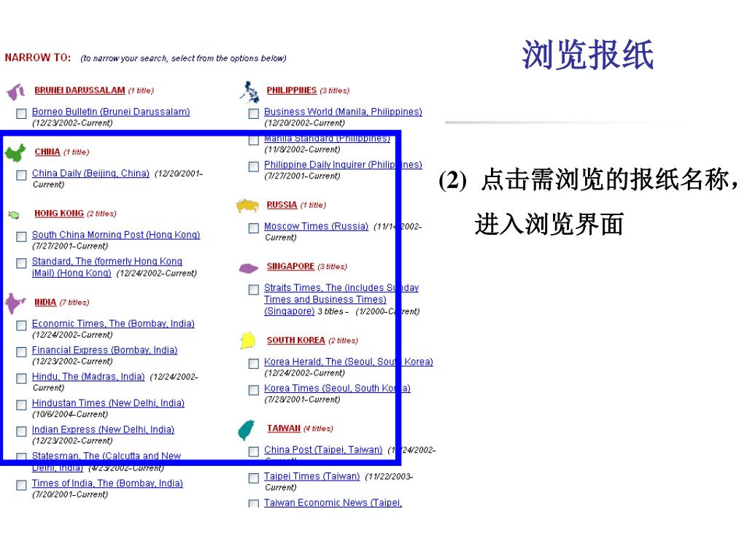Click the Brunei Darussalam map icon
This screenshot has height=560, width=747.
pyautogui.click(x=15, y=91)
